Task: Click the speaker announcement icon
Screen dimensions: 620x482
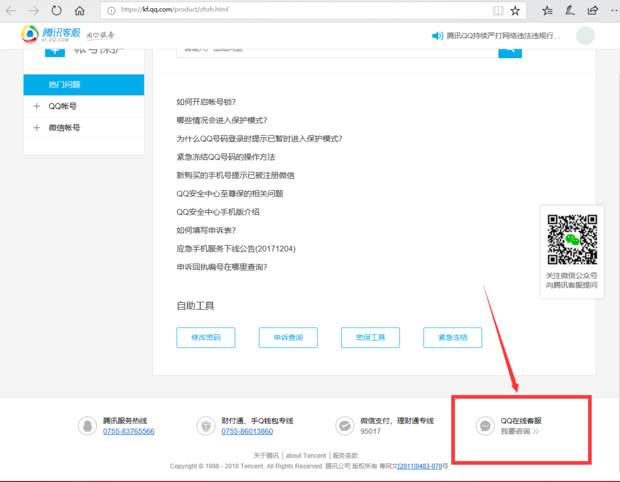Action: [x=437, y=36]
